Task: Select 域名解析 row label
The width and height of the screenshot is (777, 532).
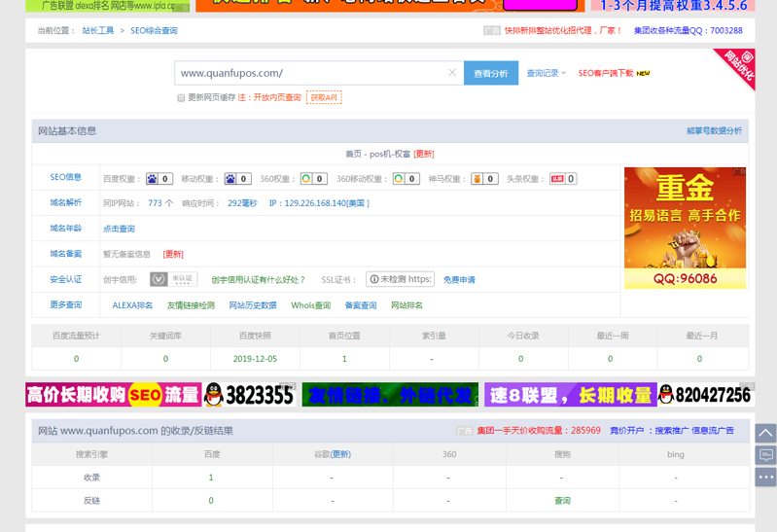Action: click(x=66, y=202)
